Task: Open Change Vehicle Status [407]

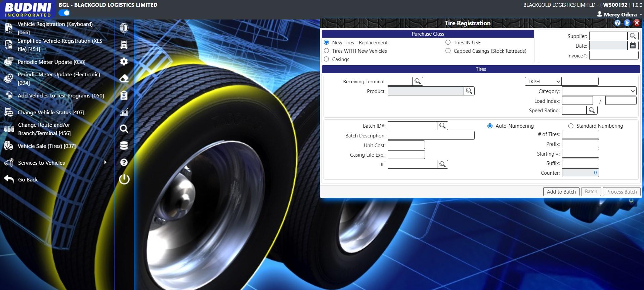Action: pos(51,112)
